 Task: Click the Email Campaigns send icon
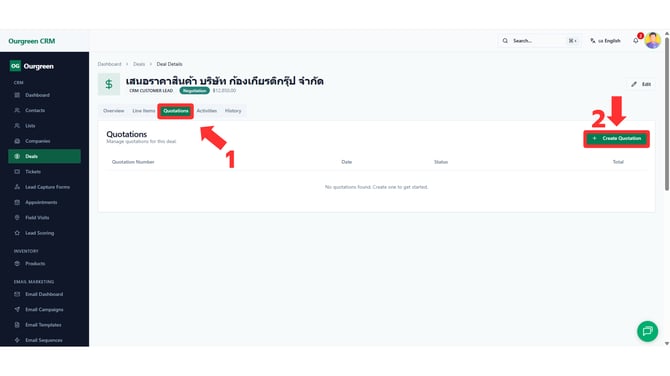click(17, 309)
